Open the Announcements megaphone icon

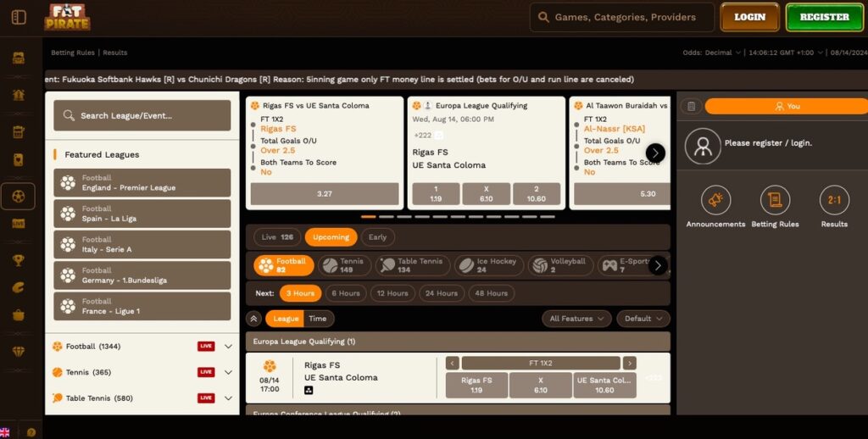[715, 200]
